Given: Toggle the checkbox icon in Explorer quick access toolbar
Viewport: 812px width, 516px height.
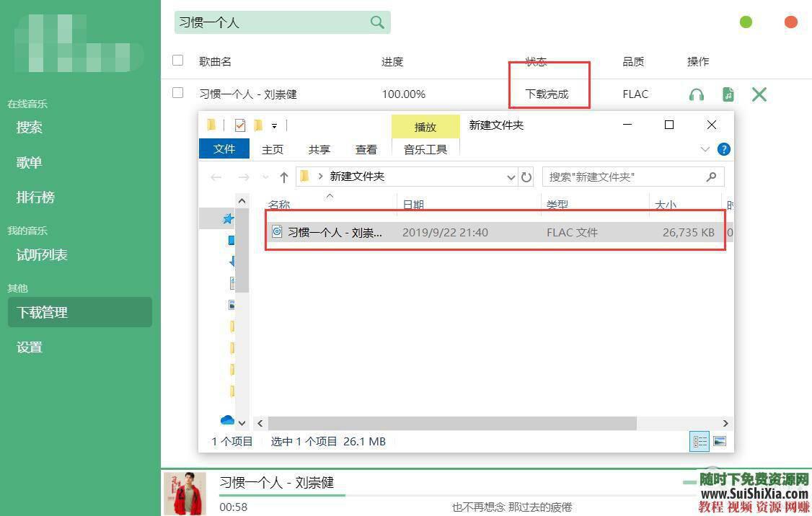Looking at the screenshot, I should click(239, 125).
